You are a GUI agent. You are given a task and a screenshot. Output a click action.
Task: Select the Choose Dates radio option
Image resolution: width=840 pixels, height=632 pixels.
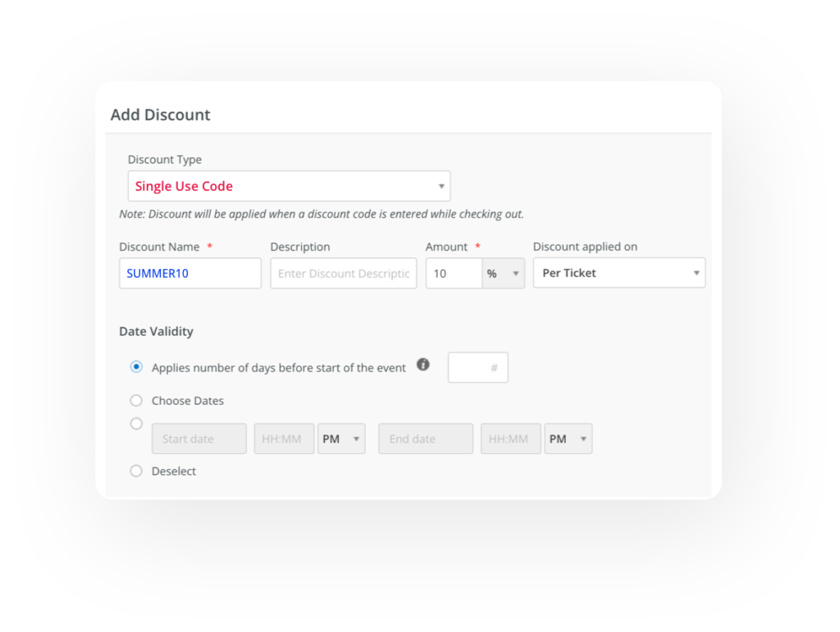pos(137,401)
